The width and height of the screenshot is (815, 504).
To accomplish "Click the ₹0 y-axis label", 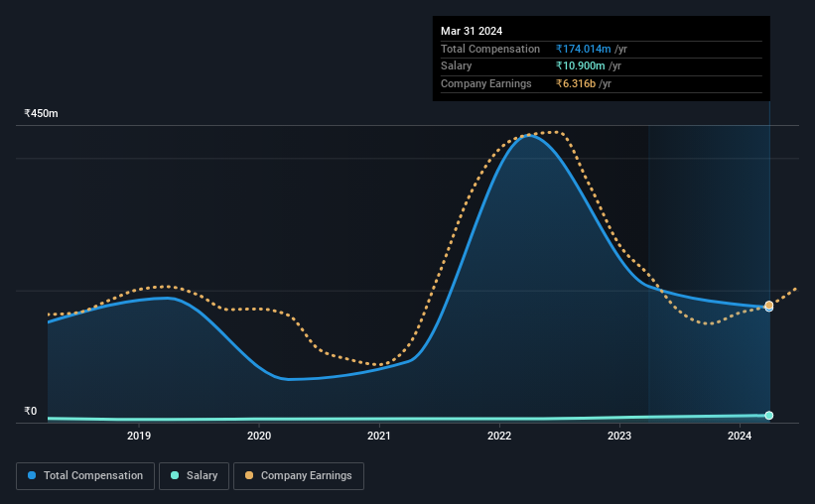I will coord(31,411).
